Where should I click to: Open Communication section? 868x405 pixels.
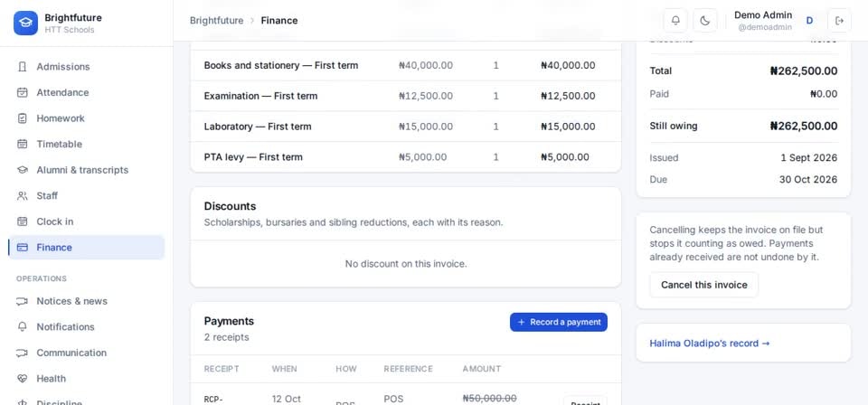coord(87,353)
